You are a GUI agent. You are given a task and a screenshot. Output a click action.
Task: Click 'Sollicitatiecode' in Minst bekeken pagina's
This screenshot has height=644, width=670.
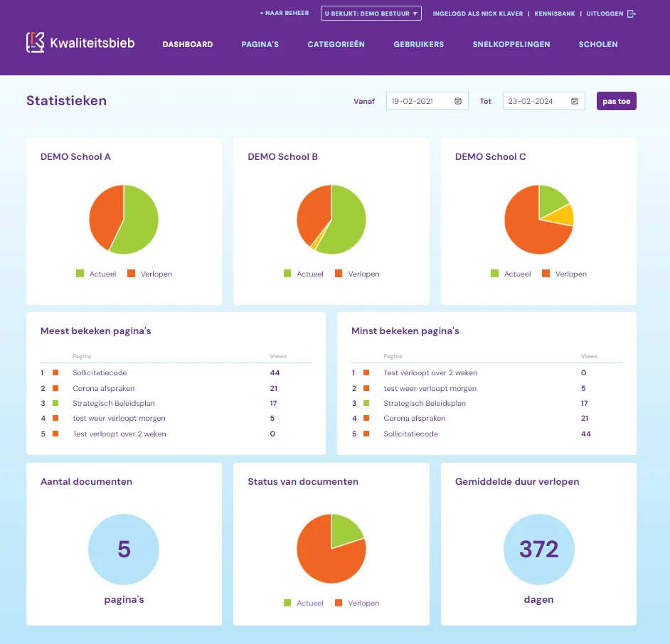click(x=410, y=434)
